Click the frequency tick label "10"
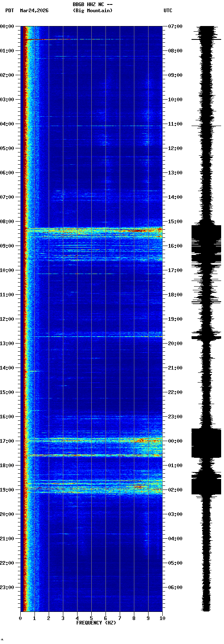This screenshot has width=224, height=644. coord(162,618)
